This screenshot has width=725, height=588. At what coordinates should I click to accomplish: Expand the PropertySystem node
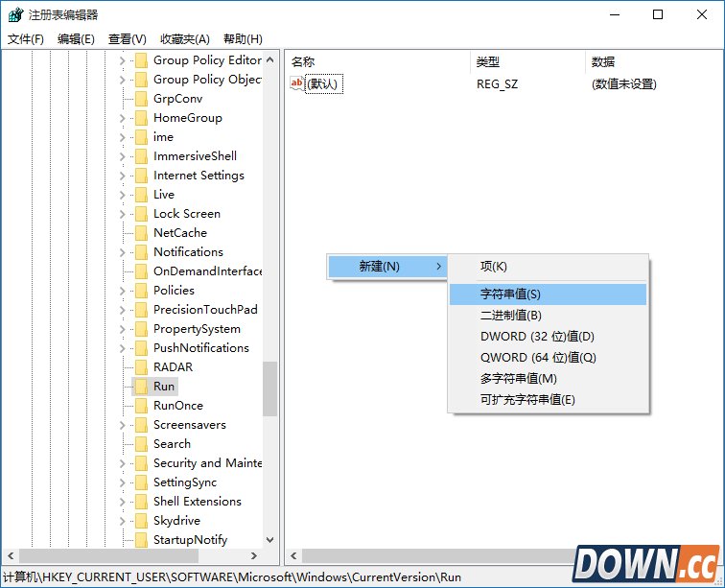pyautogui.click(x=123, y=329)
